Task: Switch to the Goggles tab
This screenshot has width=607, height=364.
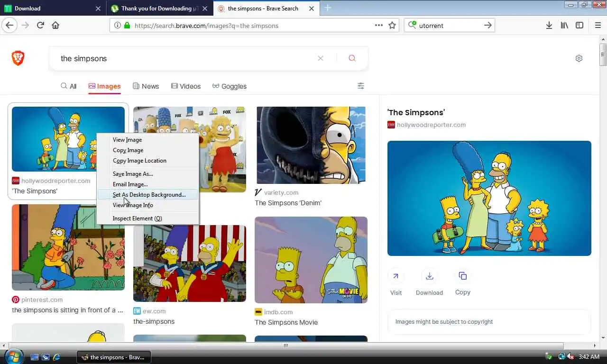Action: click(229, 86)
